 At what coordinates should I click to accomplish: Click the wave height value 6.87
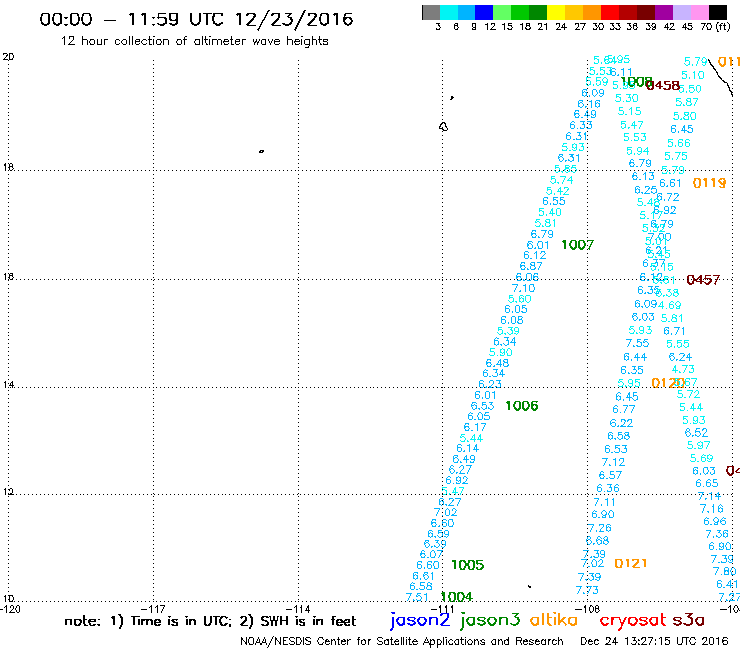531,266
